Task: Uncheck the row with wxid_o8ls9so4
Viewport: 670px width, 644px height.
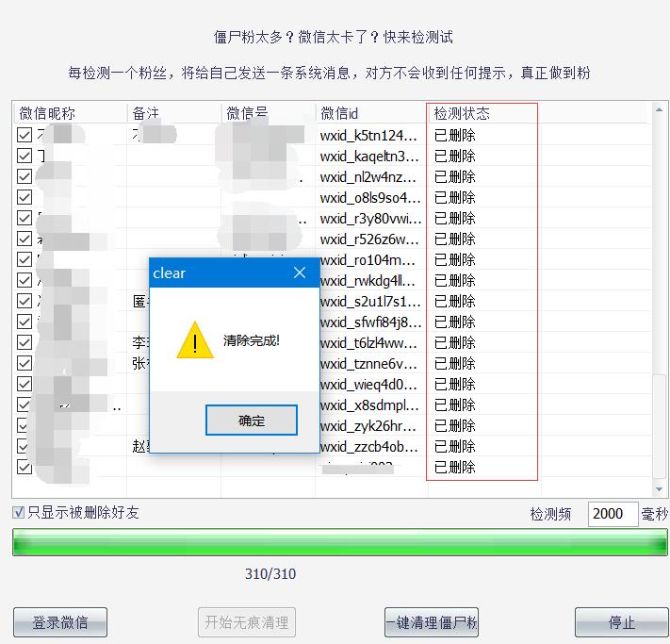Action: point(25,197)
